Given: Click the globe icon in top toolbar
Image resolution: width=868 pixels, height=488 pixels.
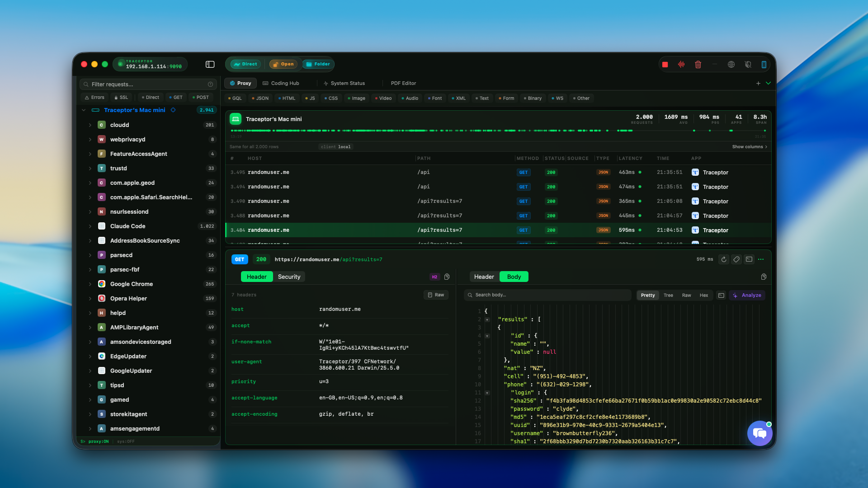Looking at the screenshot, I should pos(731,65).
